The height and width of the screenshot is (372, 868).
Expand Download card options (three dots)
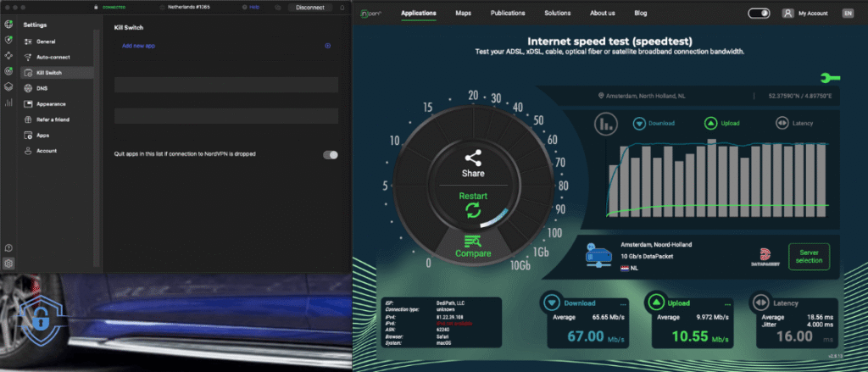(623, 304)
